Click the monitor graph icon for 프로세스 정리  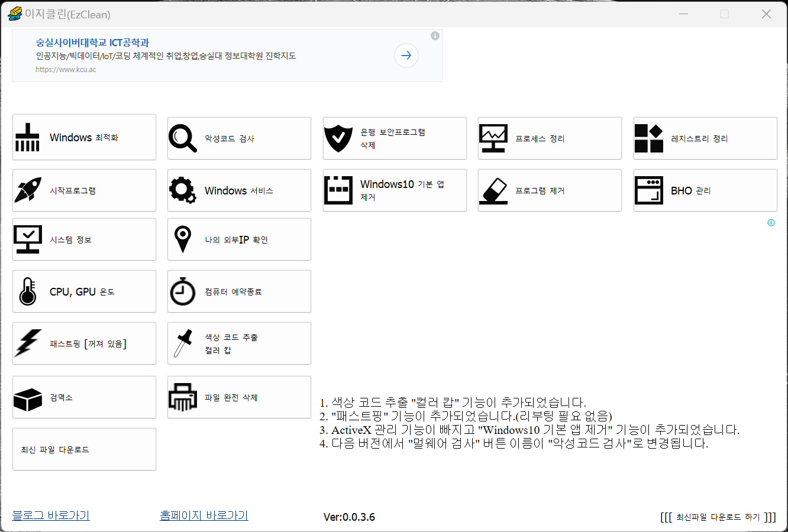click(493, 138)
